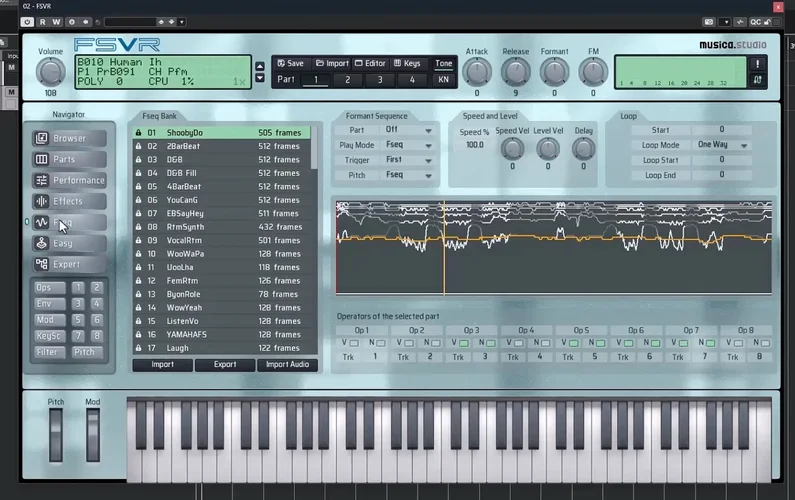Image resolution: width=795 pixels, height=500 pixels.
Task: Click the Fseq Bank list scrollbar
Action: 314,148
